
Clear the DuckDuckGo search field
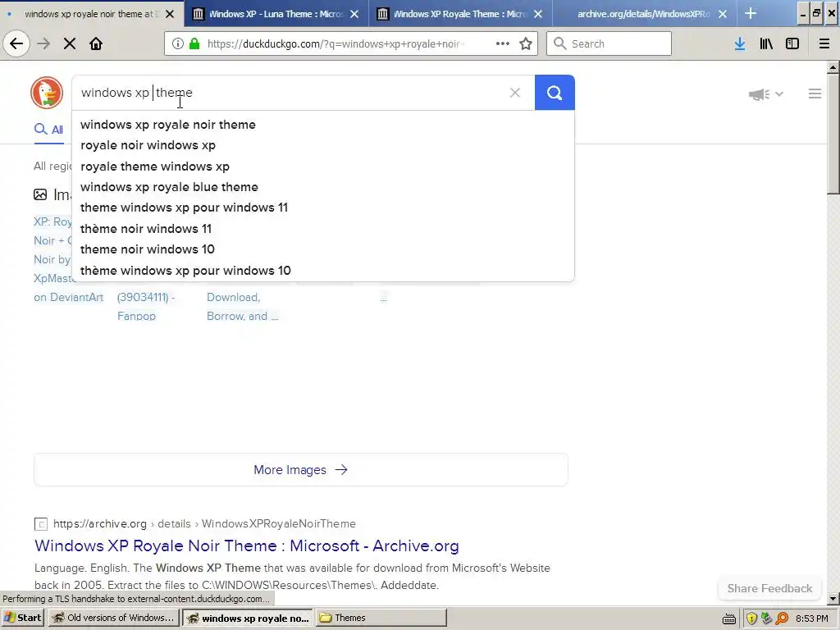(x=515, y=93)
